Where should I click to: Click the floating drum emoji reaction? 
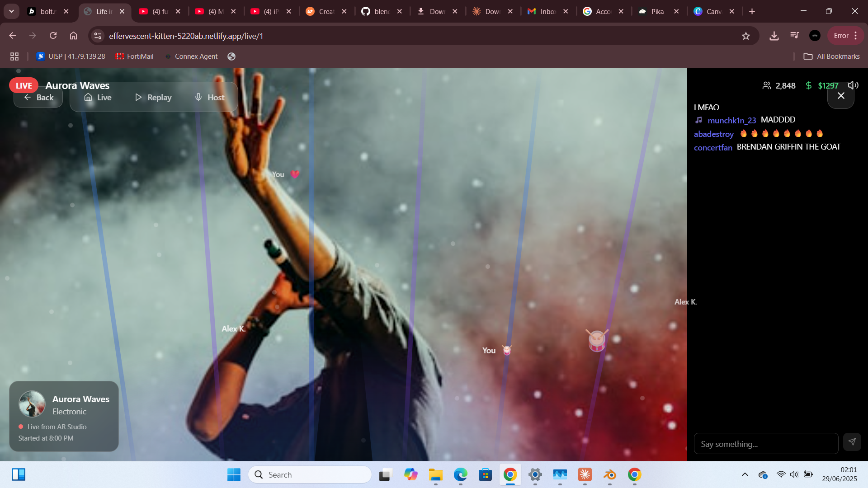(597, 341)
